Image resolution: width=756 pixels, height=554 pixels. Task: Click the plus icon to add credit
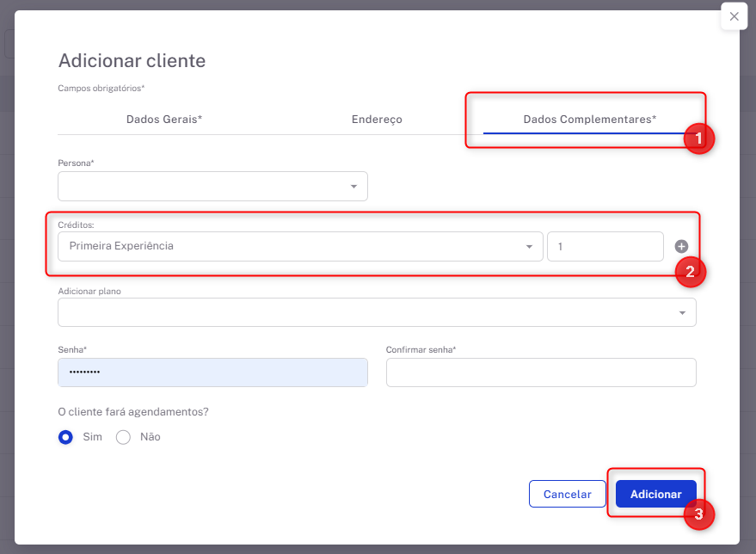(681, 247)
